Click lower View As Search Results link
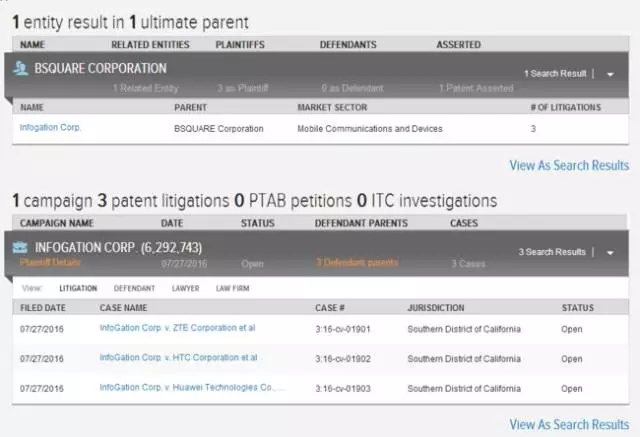 pyautogui.click(x=569, y=425)
